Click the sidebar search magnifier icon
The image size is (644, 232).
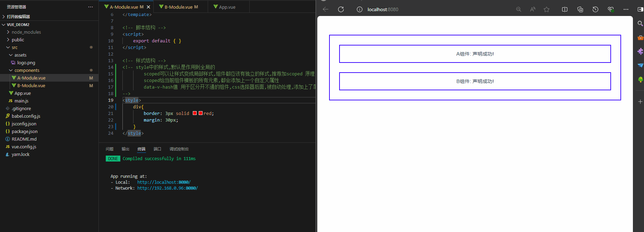pyautogui.click(x=640, y=24)
